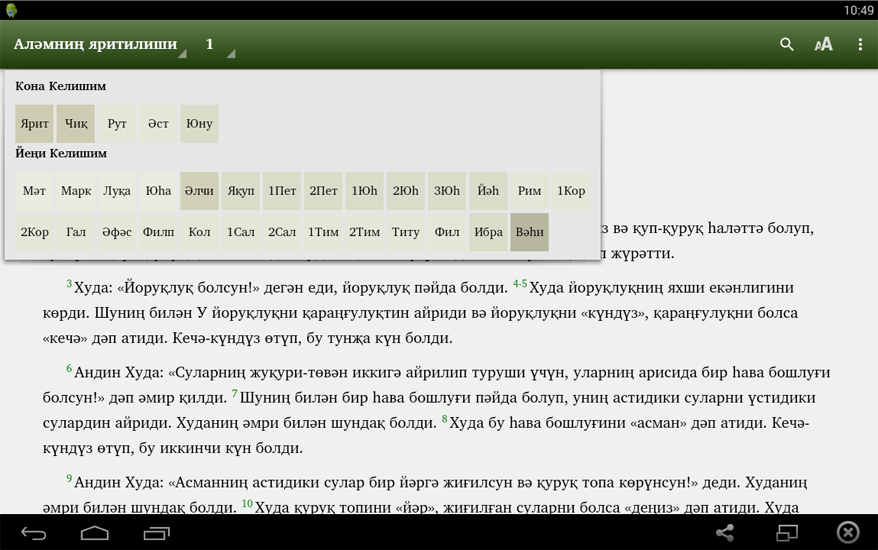Choose the book Марк
Image resolution: width=878 pixels, height=550 pixels.
pyautogui.click(x=76, y=191)
